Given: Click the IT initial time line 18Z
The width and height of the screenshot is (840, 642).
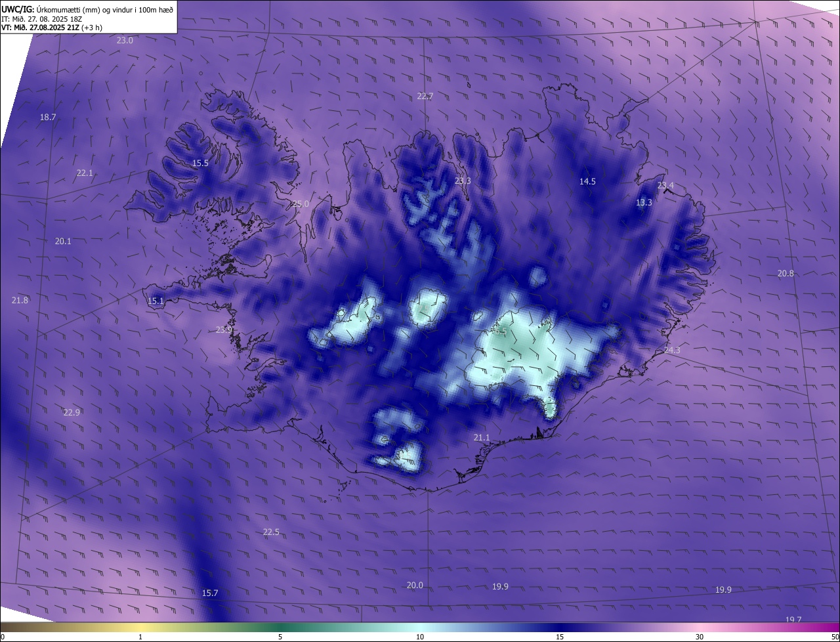Looking at the screenshot, I should [x=41, y=19].
